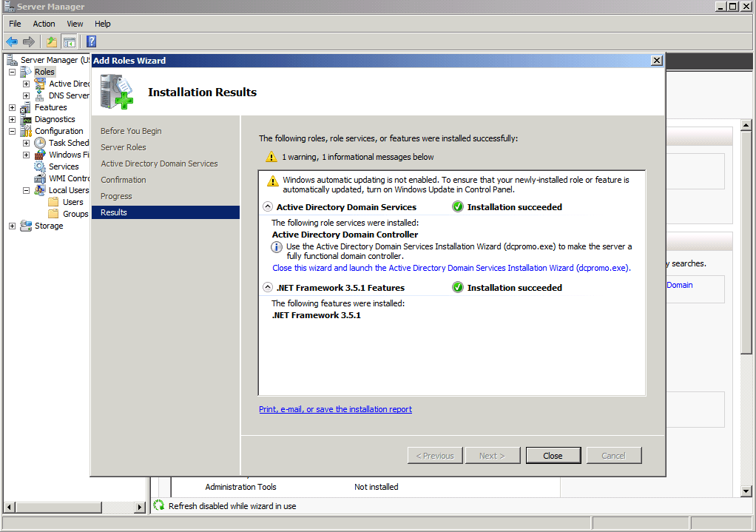756x532 pixels.
Task: Open the Action menu
Action: [x=44, y=24]
